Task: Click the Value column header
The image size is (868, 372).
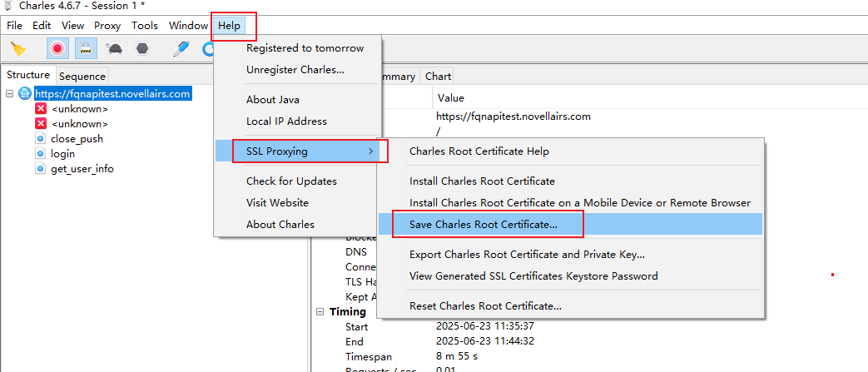Action: 450,98
